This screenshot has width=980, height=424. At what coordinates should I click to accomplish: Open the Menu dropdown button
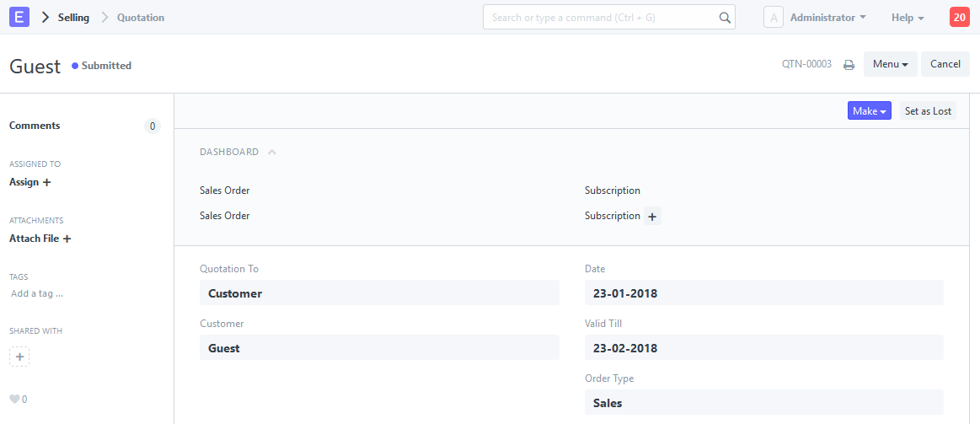point(890,64)
